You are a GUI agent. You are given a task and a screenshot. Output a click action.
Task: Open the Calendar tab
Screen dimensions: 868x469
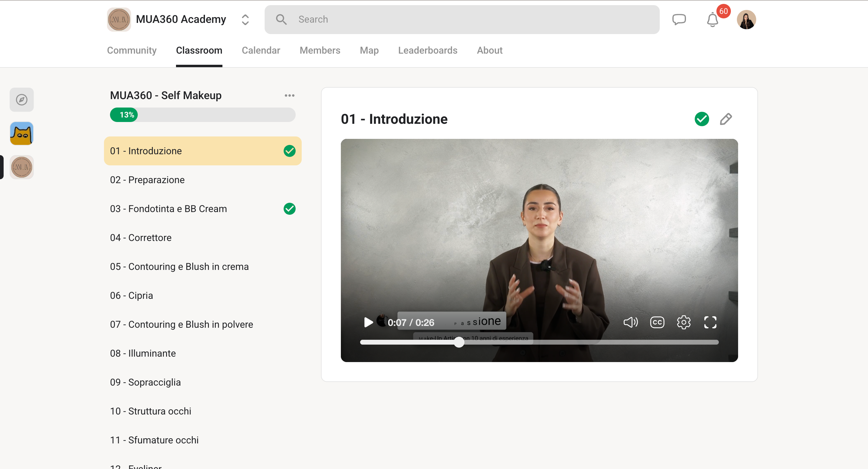tap(261, 51)
